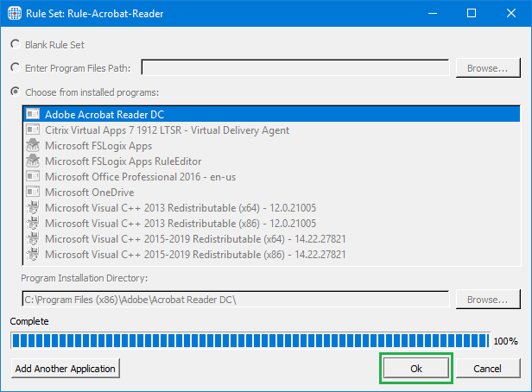The height and width of the screenshot is (392, 532).
Task: Select the Blank Rule Set radio button
Action: click(x=16, y=44)
